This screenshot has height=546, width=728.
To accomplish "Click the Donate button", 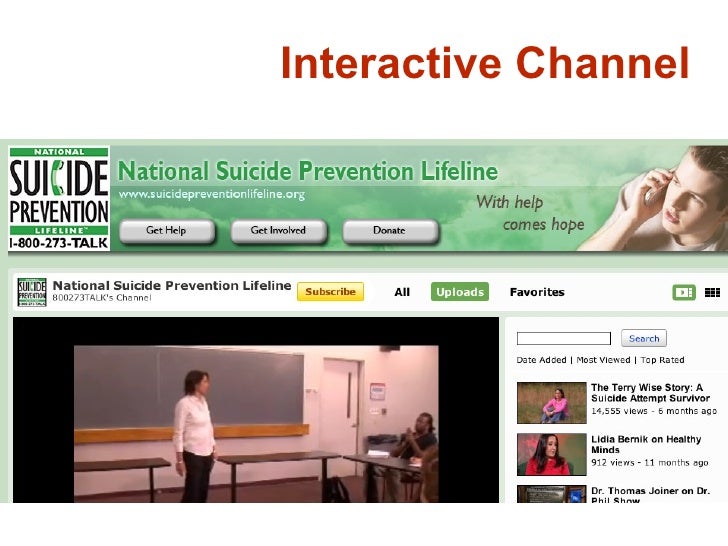I will 390,231.
